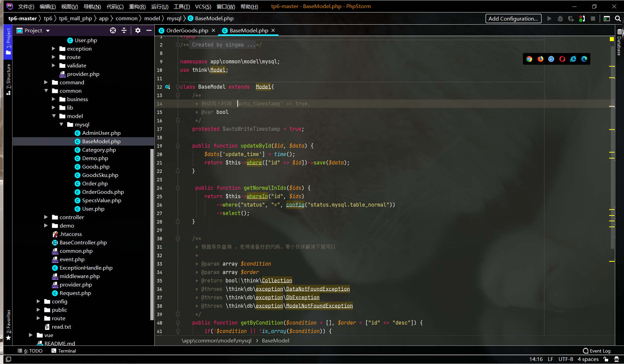Open Project panel settings gear
The image size is (624, 364).
[x=138, y=30]
